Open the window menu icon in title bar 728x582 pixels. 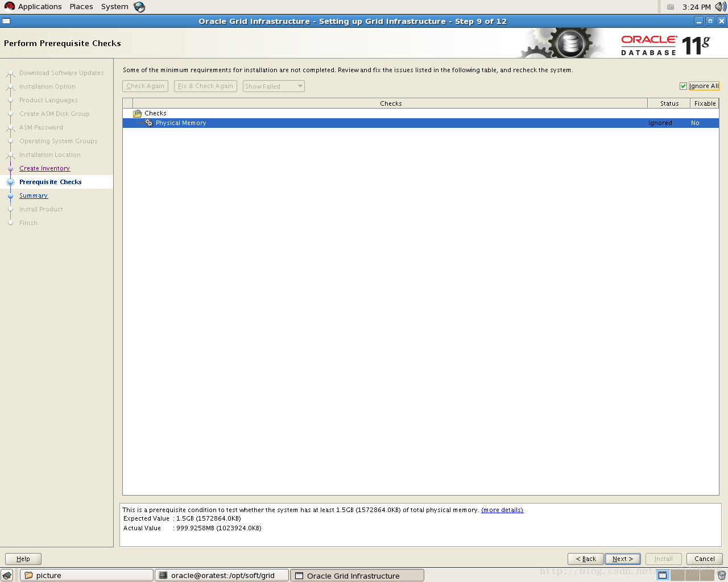pyautogui.click(x=6, y=21)
